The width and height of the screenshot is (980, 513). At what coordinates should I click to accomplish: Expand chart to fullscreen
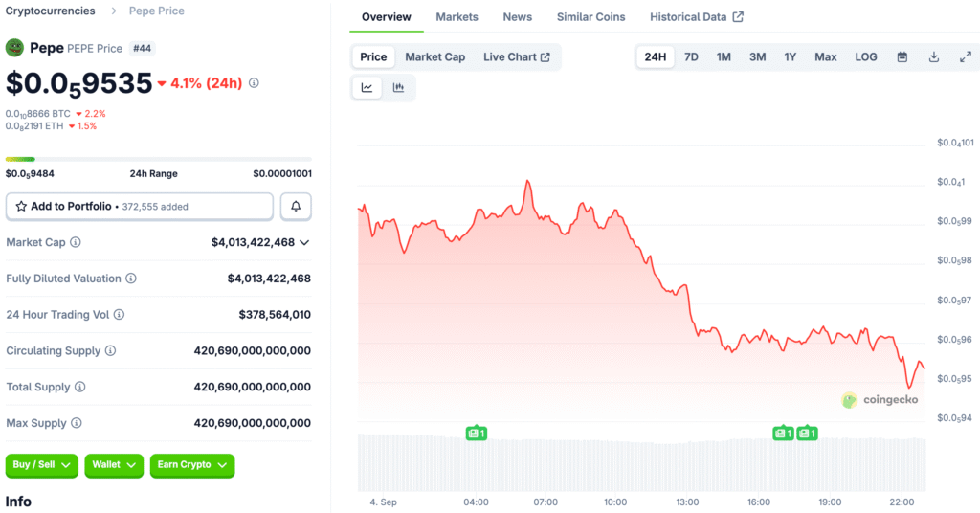point(966,56)
